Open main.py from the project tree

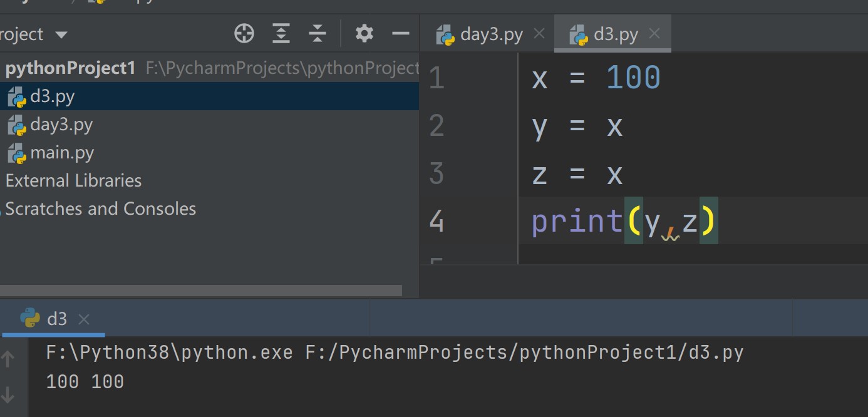pos(61,153)
